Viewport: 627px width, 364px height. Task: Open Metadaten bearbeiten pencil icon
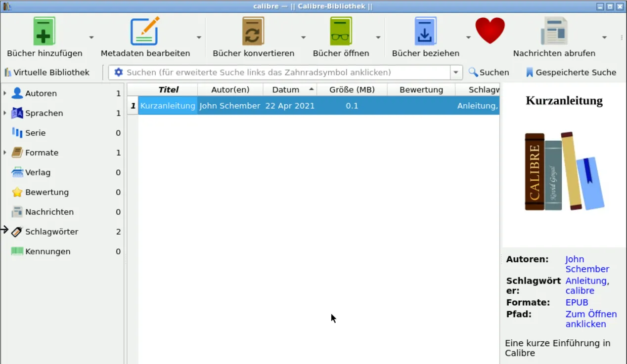pos(145,31)
